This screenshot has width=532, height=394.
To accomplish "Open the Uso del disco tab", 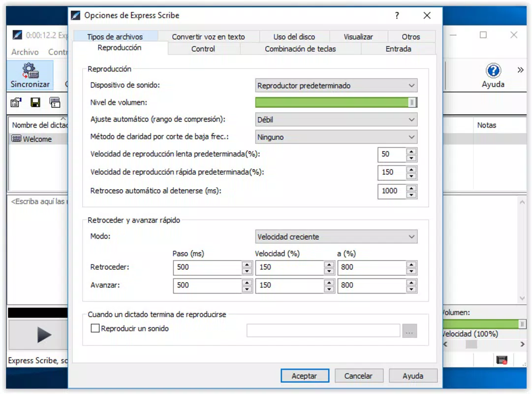I will coord(294,36).
